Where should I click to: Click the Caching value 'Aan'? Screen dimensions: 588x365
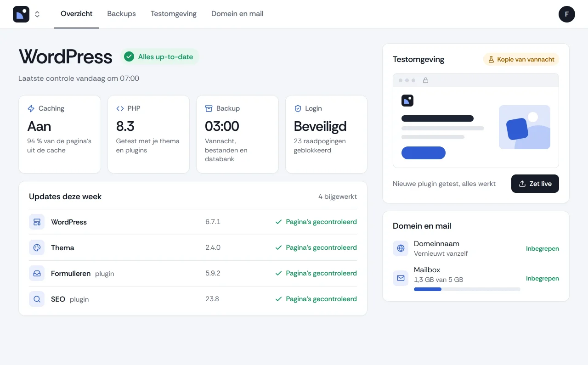point(39,126)
